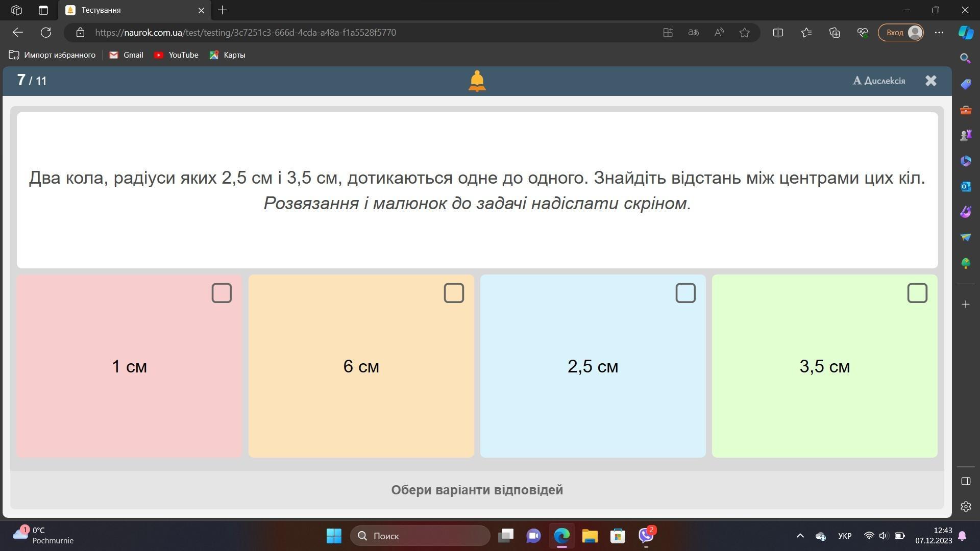Screen dimensions: 980x551
Task: Open sidebar settings gear icon
Action: coord(966,507)
